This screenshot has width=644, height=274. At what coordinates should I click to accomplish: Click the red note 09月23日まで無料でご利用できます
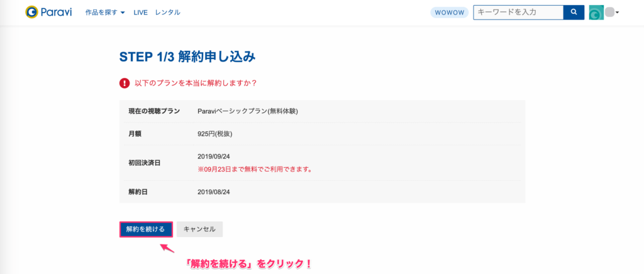pyautogui.click(x=255, y=169)
